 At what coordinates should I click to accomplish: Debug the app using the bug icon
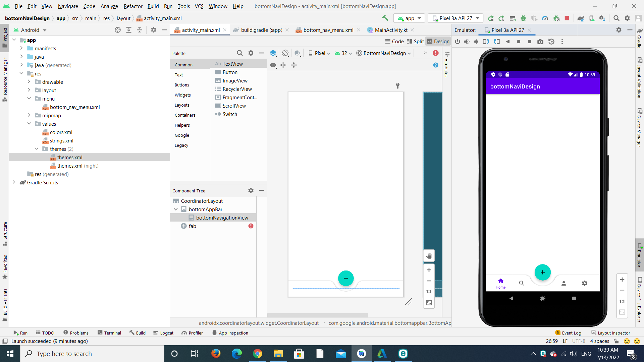pyautogui.click(x=524, y=18)
